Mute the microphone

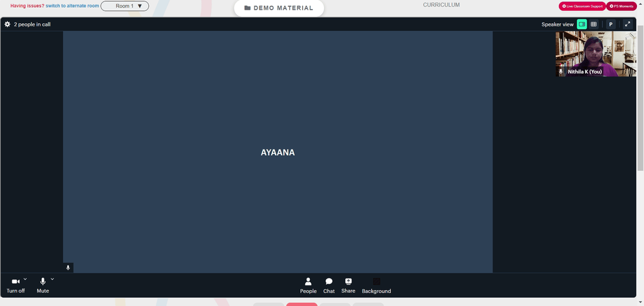click(43, 285)
